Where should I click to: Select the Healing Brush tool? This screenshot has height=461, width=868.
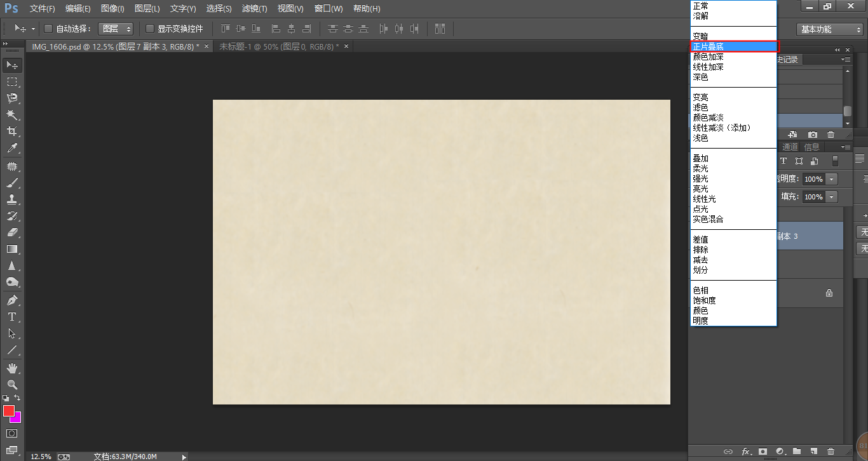click(x=12, y=166)
